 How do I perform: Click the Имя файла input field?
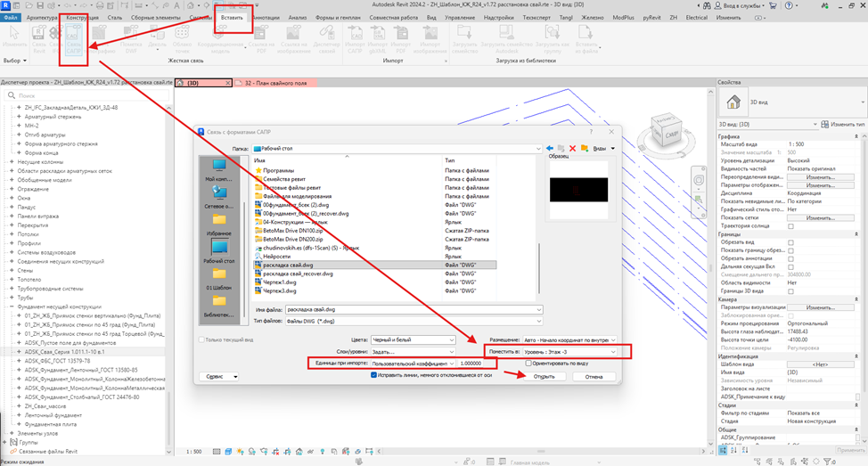[x=414, y=310]
